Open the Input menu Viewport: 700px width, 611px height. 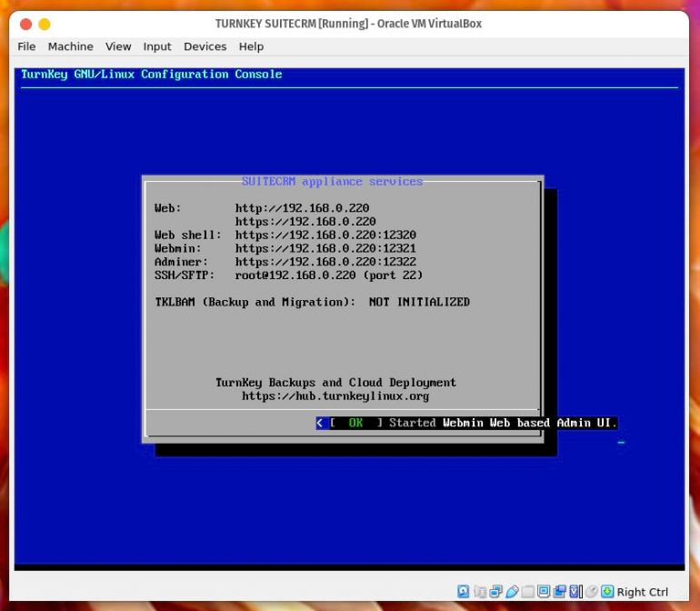[157, 46]
